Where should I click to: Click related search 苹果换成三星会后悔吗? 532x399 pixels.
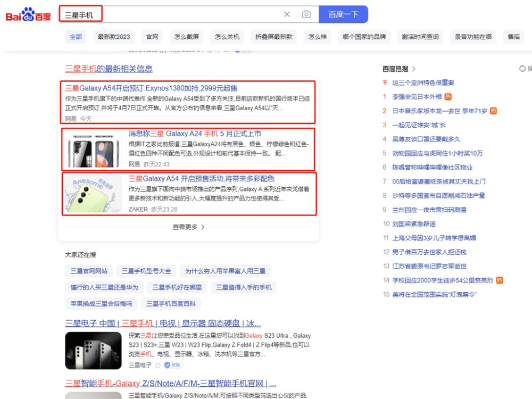click(x=101, y=304)
